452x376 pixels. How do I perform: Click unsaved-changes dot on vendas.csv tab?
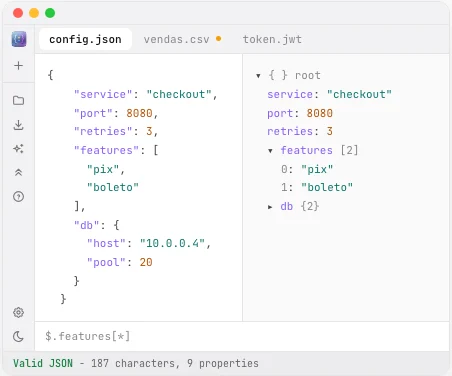tap(219, 39)
